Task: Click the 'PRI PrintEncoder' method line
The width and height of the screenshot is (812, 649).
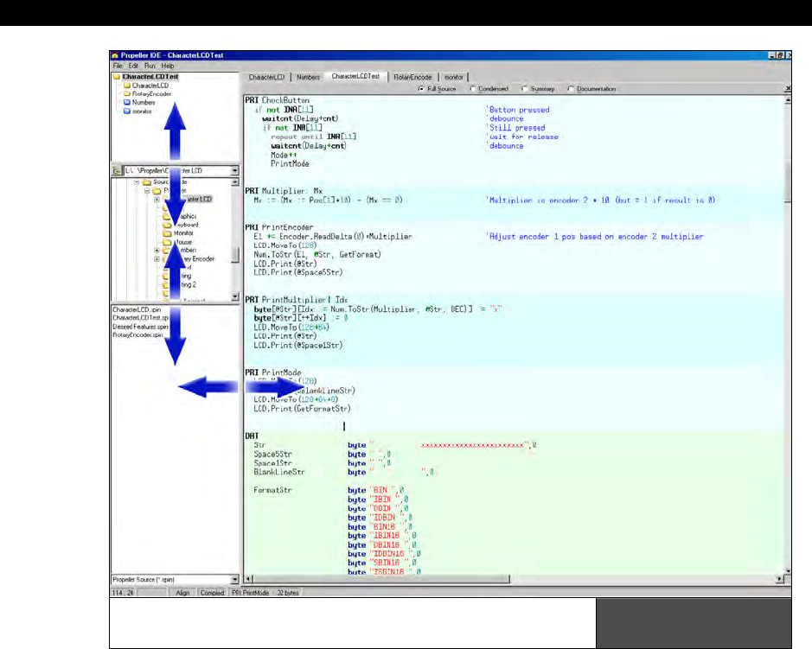Action: (x=279, y=227)
